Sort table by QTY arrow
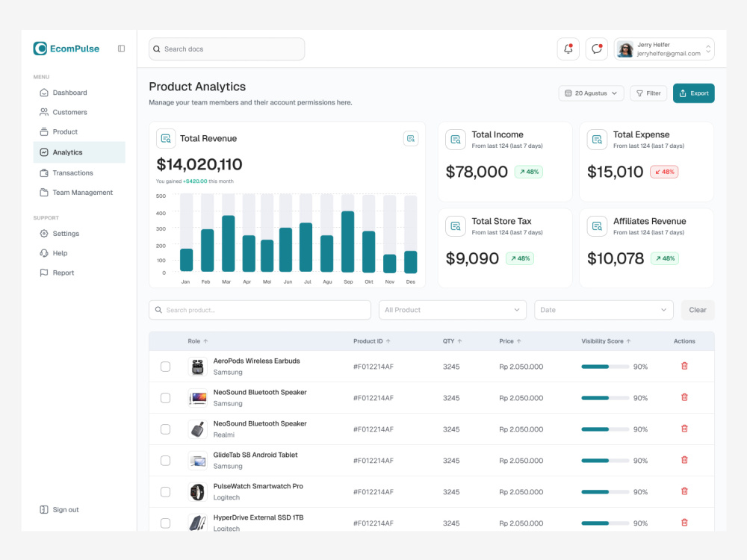Image resolution: width=747 pixels, height=560 pixels. 459,341
